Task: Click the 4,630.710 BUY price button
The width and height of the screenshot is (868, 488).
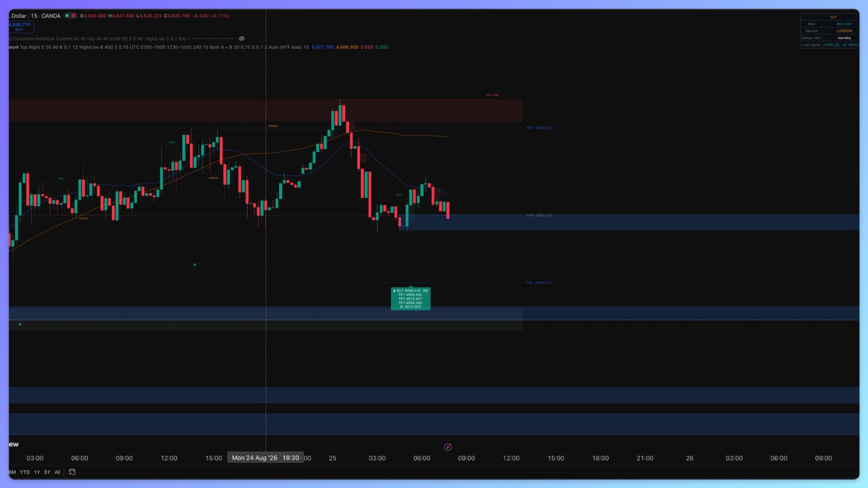Action: (x=21, y=27)
